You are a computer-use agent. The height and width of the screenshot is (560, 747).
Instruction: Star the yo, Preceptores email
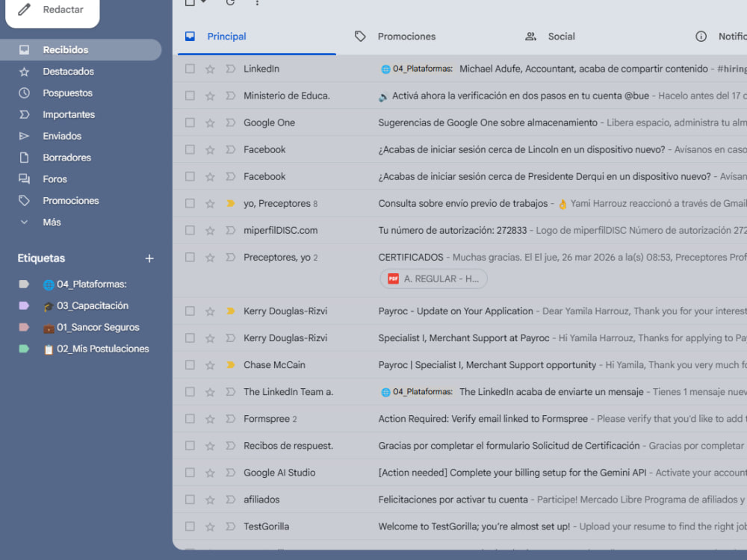[x=210, y=204]
